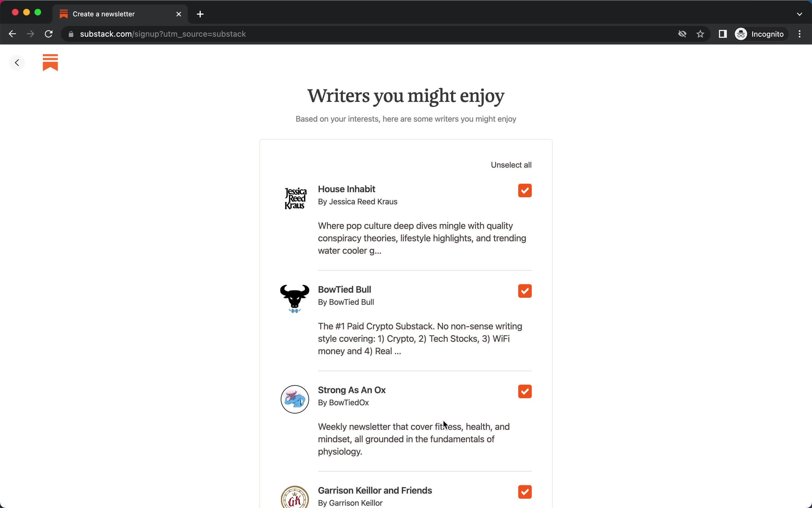The width and height of the screenshot is (812, 508).
Task: Click the address bar URL
Action: [x=163, y=34]
